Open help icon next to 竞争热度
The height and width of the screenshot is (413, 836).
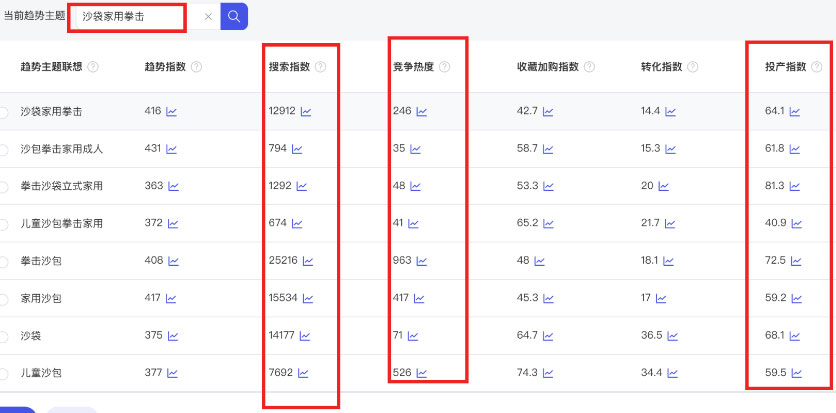(x=444, y=67)
